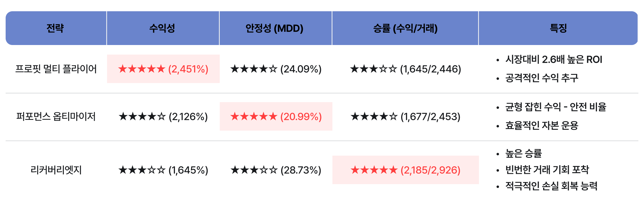Click the red five-star 20.99% MDD rating

tap(276, 116)
